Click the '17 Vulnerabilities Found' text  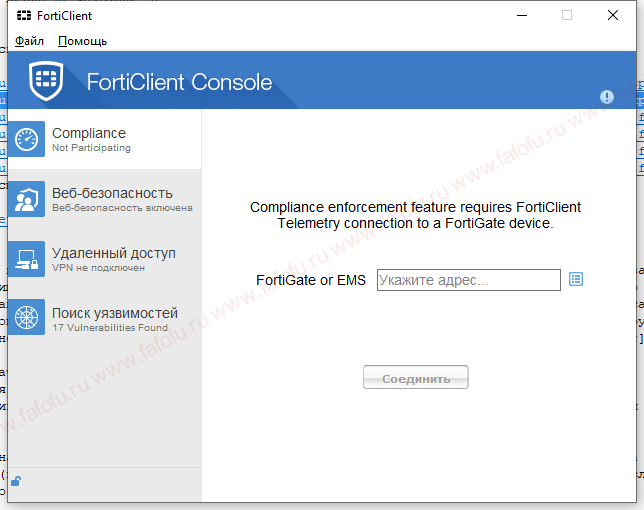110,328
